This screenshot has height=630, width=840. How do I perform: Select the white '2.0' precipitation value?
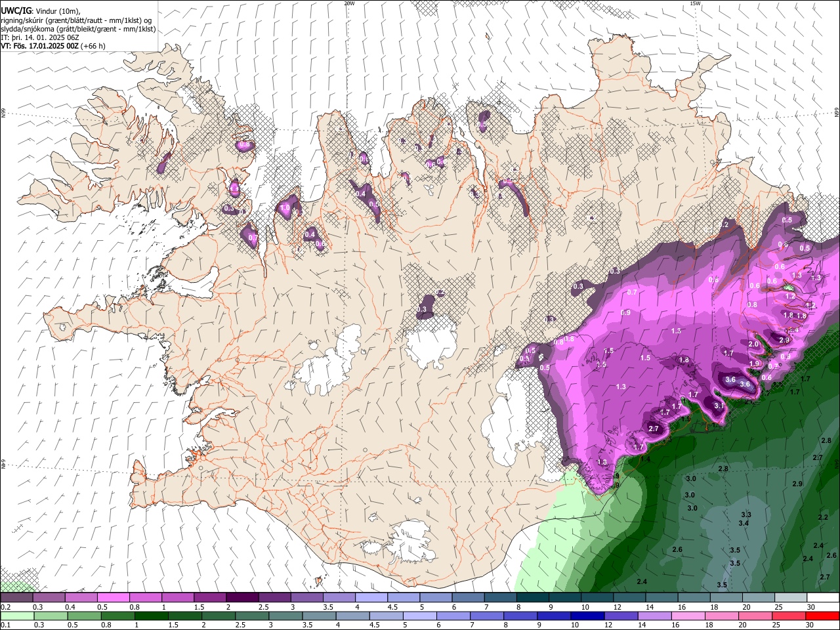753,344
